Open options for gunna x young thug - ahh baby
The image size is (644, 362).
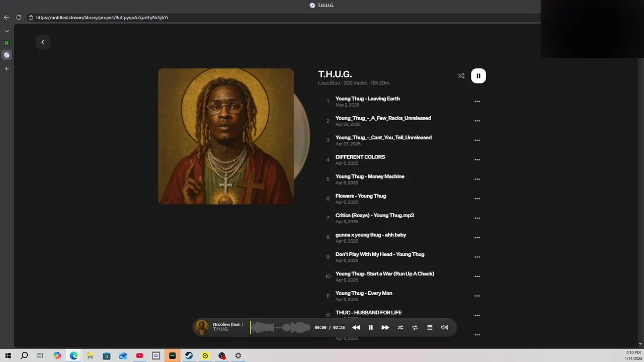tap(477, 238)
